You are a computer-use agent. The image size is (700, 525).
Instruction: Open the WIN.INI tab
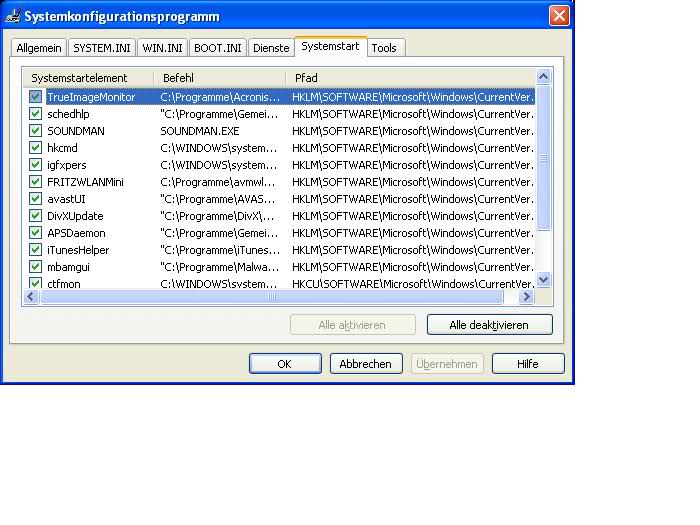162,48
